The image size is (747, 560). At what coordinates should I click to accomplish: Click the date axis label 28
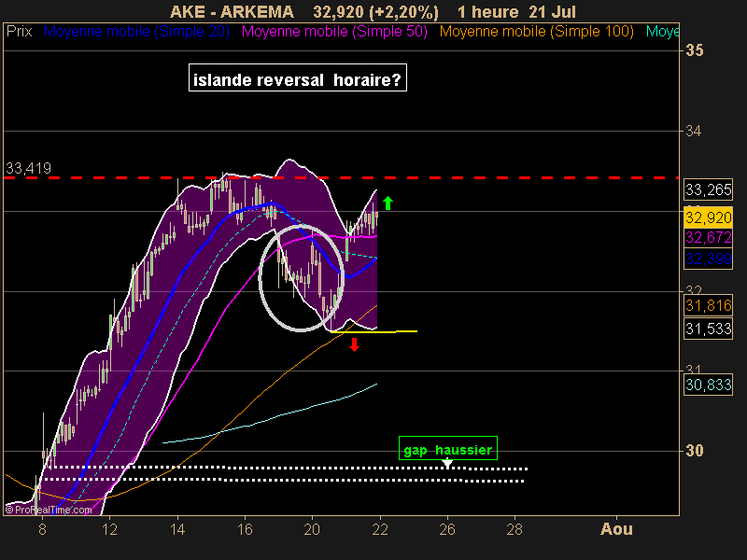[514, 529]
